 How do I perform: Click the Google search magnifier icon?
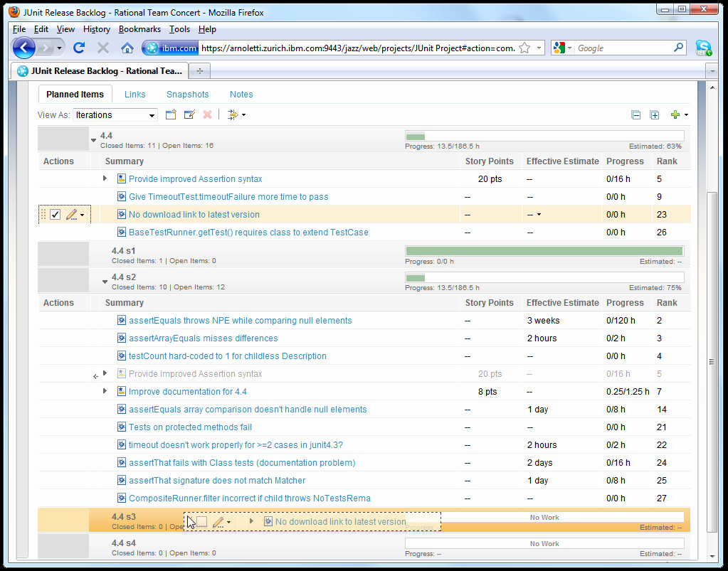pos(678,48)
